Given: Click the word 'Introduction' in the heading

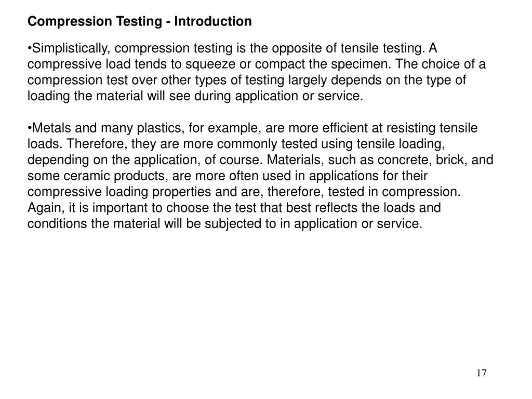Looking at the screenshot, I should coord(213,21).
